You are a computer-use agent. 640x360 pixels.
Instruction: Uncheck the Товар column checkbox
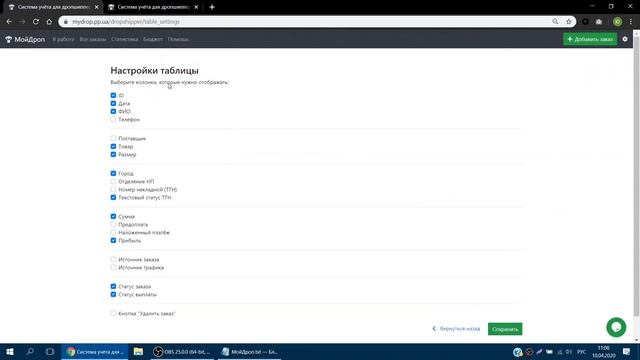[x=113, y=146]
